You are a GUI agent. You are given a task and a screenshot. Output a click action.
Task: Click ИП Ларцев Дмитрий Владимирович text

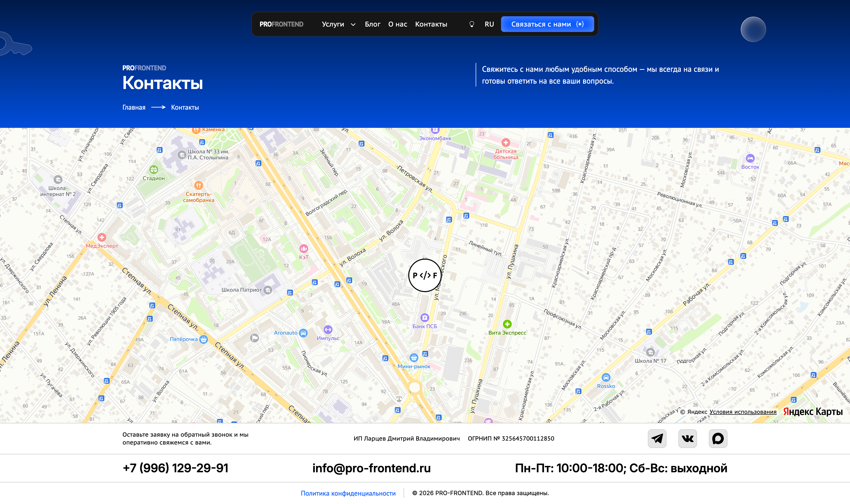pos(406,438)
